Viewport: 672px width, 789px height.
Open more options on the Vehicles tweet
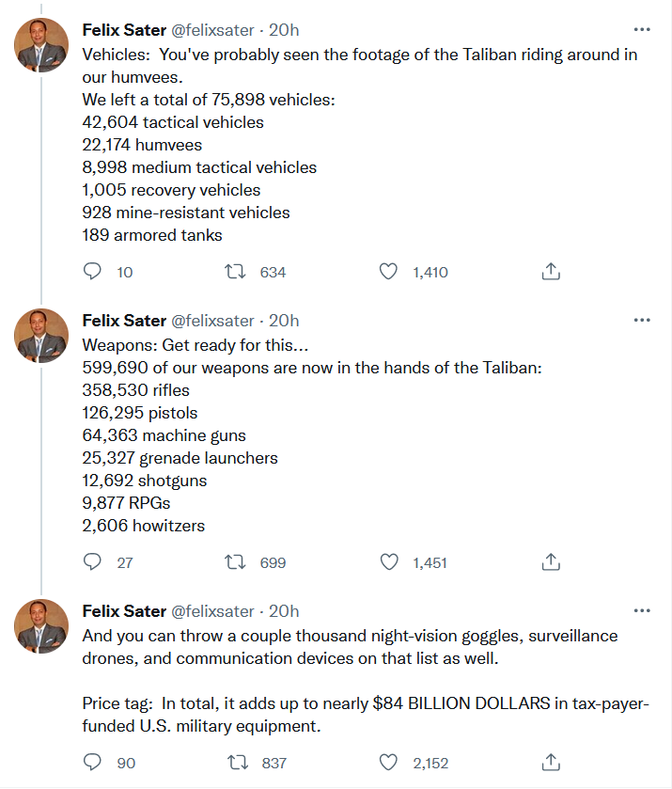tap(642, 29)
